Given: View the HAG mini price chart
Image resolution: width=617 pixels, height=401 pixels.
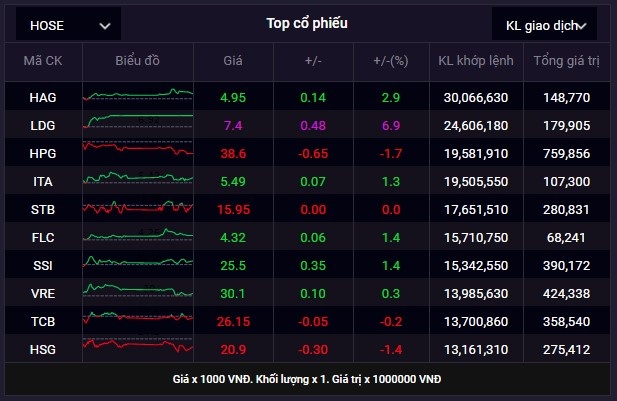Looking at the screenshot, I should [138, 96].
